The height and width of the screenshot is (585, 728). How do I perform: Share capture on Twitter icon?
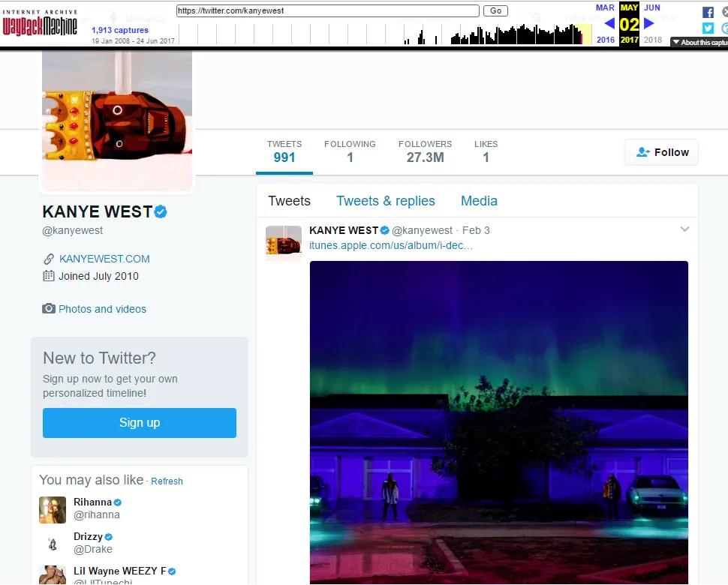point(708,28)
